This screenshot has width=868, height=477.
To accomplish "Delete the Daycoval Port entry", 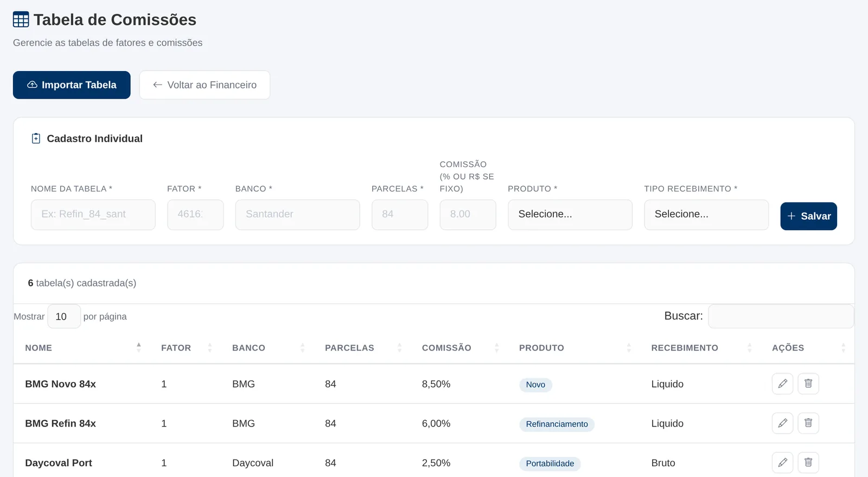I will [x=808, y=462].
